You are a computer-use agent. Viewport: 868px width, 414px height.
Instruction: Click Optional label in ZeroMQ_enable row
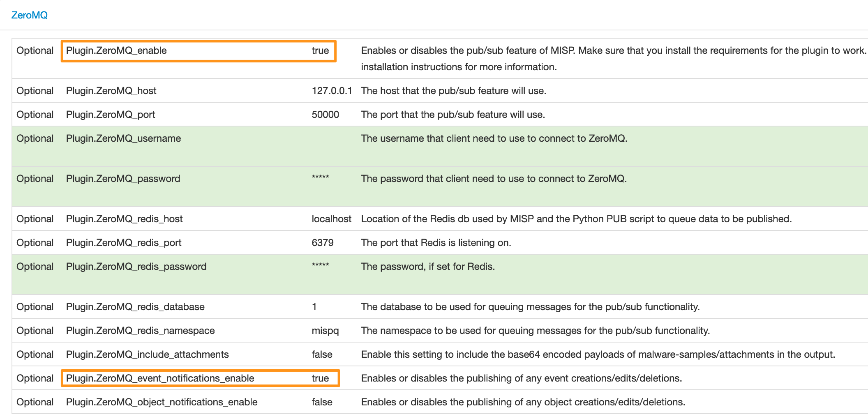(35, 51)
